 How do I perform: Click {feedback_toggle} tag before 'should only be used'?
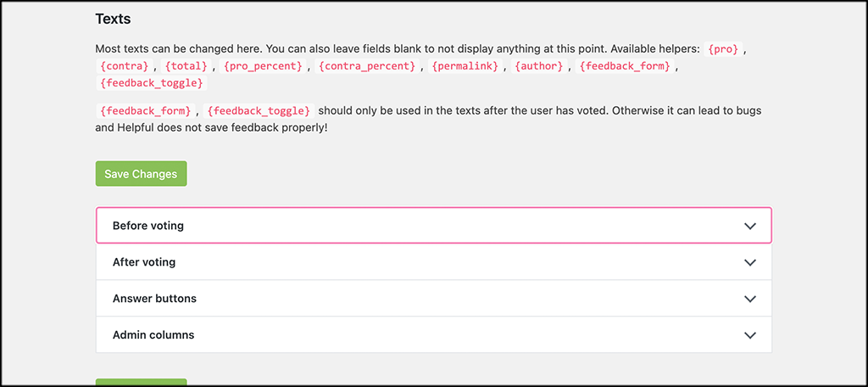(x=259, y=110)
